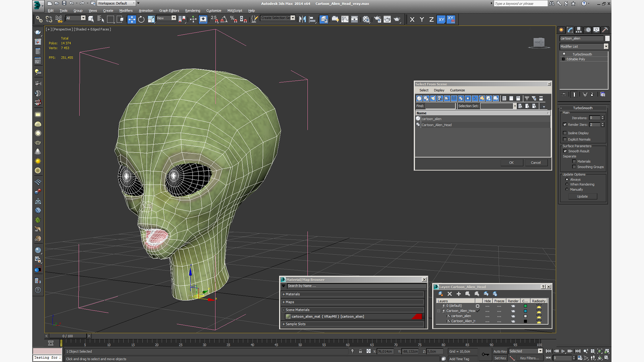Click the Mirror tool icon
644x362 pixels.
pos(303,19)
